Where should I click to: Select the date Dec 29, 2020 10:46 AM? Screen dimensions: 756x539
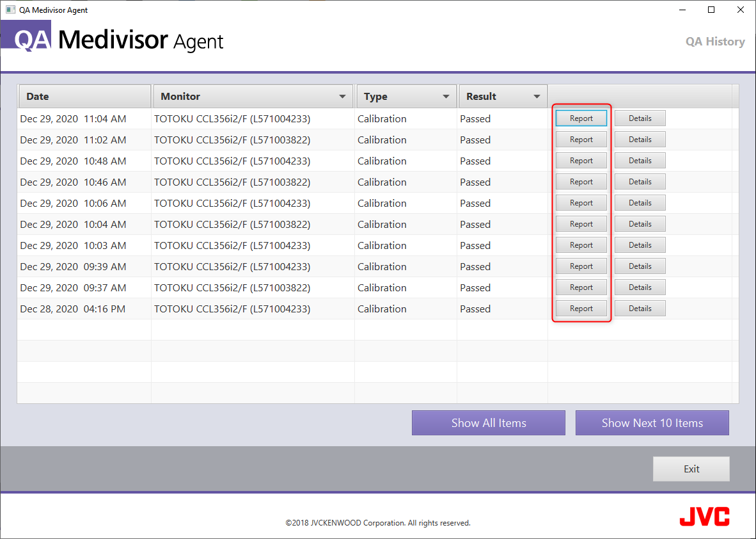tap(74, 182)
